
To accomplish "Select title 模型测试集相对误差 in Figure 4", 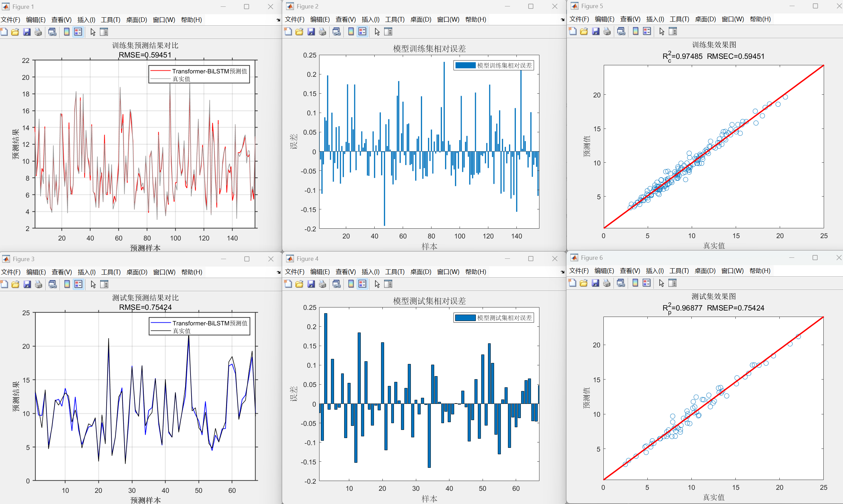I will point(429,301).
